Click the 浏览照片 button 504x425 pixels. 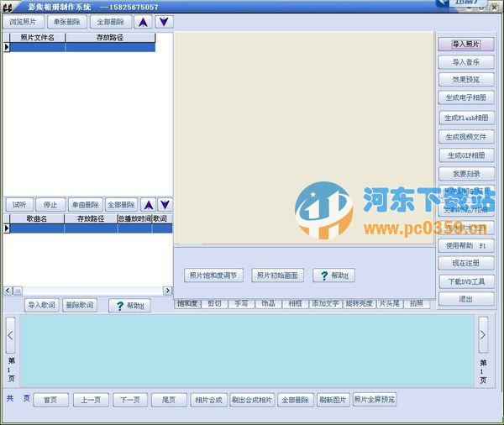[x=23, y=22]
